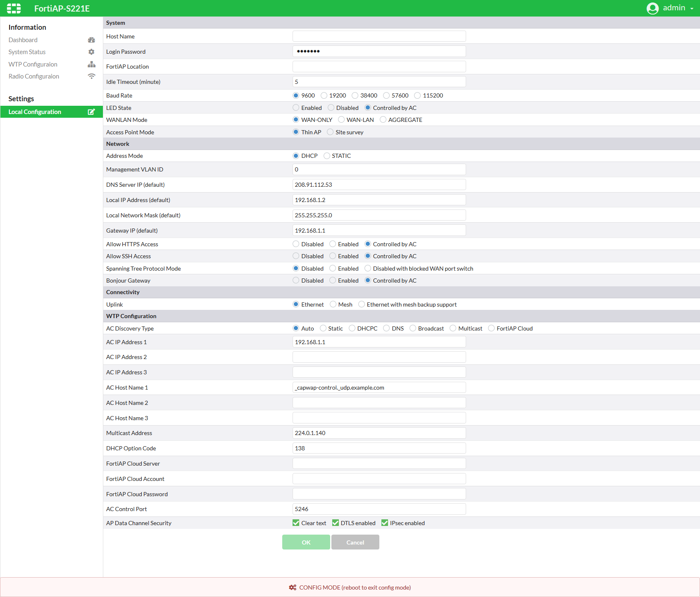This screenshot has height=597, width=700.
Task: Click the Idle Timeout input field
Action: click(379, 82)
